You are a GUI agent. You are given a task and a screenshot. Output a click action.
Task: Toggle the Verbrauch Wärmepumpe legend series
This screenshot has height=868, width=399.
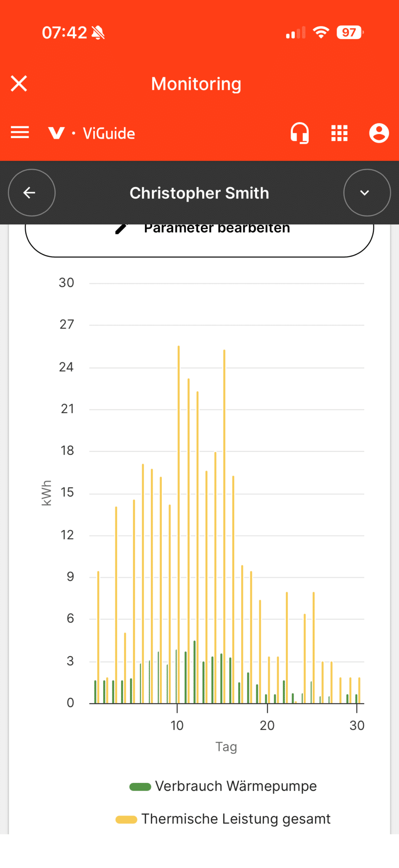pyautogui.click(x=223, y=786)
